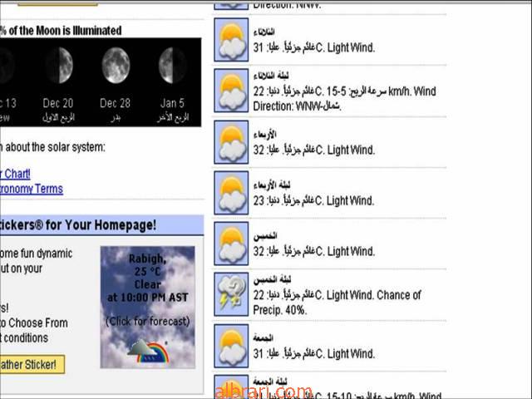Click the "الربع الاول" label under Dec 20
This screenshot has height=399, width=532.
coord(58,118)
